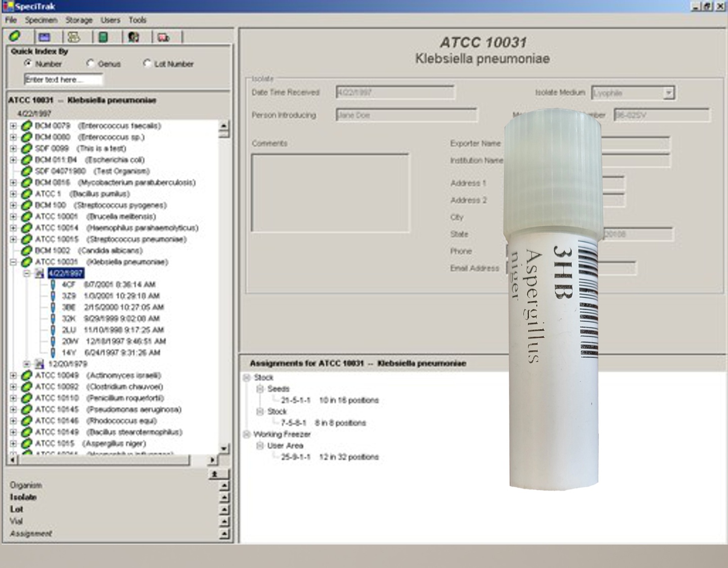Collapse the ATCC 10031 tree node

click(x=14, y=262)
